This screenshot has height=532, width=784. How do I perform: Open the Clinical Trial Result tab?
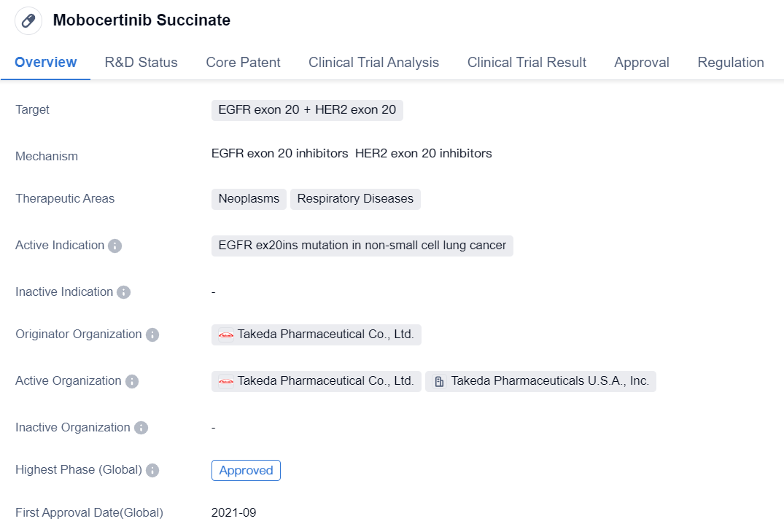pyautogui.click(x=527, y=63)
